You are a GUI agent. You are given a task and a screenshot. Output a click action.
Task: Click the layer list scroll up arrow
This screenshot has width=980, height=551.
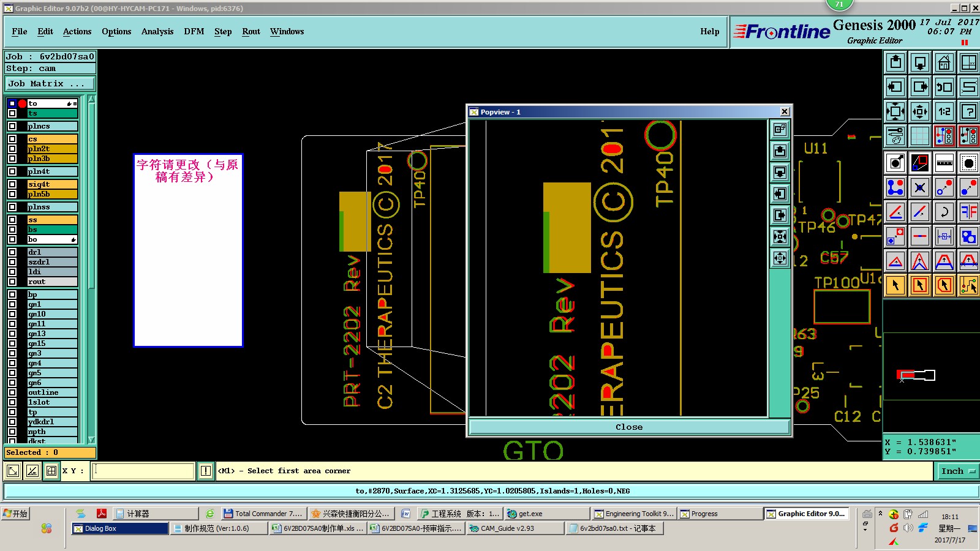(x=91, y=99)
